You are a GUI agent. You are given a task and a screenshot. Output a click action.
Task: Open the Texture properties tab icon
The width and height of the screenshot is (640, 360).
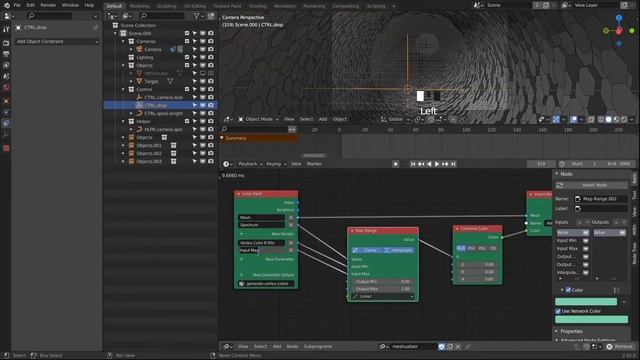click(x=6, y=148)
